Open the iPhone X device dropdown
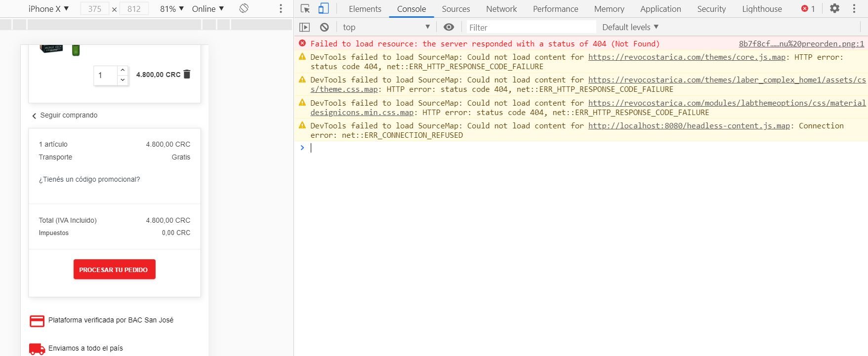Image resolution: width=868 pixels, height=356 pixels. point(48,9)
